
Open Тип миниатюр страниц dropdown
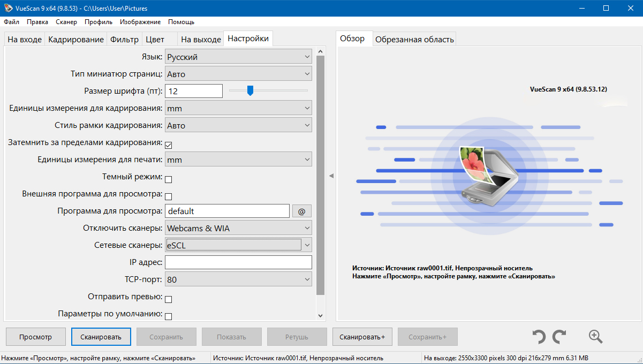pyautogui.click(x=238, y=74)
